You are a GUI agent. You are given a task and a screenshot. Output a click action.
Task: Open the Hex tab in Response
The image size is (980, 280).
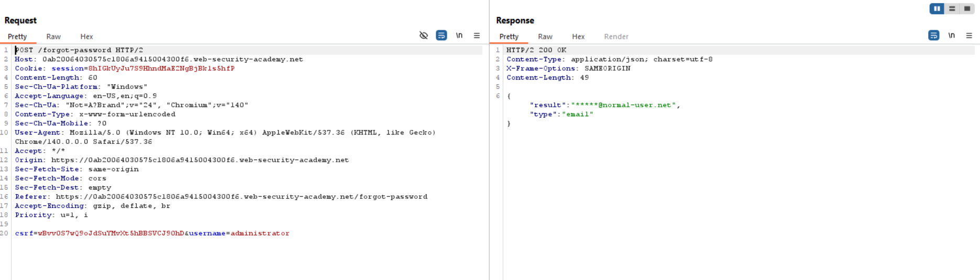pos(578,37)
